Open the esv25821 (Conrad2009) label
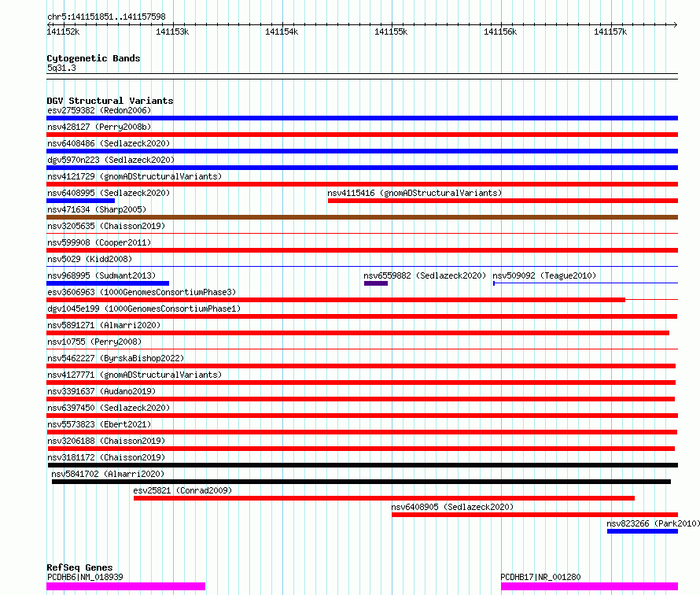 182,490
